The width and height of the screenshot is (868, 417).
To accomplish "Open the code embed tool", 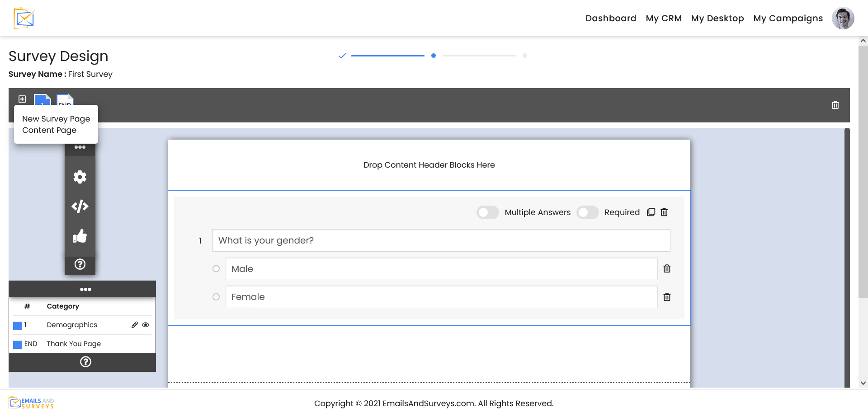I will pos(80,206).
